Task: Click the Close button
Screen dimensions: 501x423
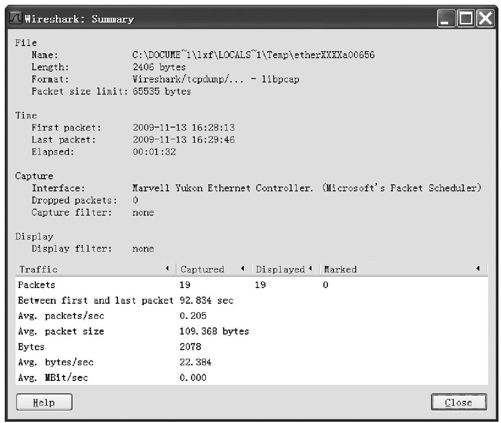Action: 459,402
